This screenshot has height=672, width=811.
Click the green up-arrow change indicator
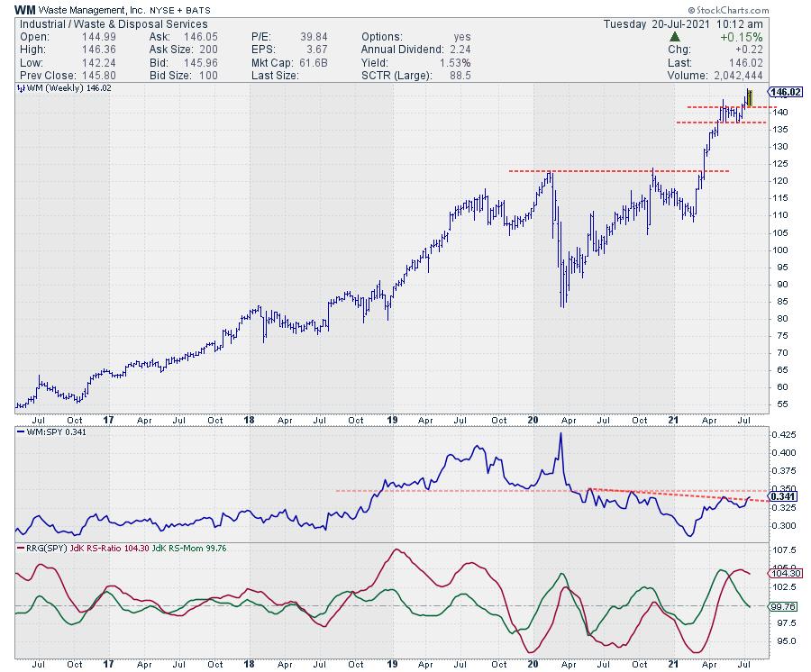coord(675,37)
